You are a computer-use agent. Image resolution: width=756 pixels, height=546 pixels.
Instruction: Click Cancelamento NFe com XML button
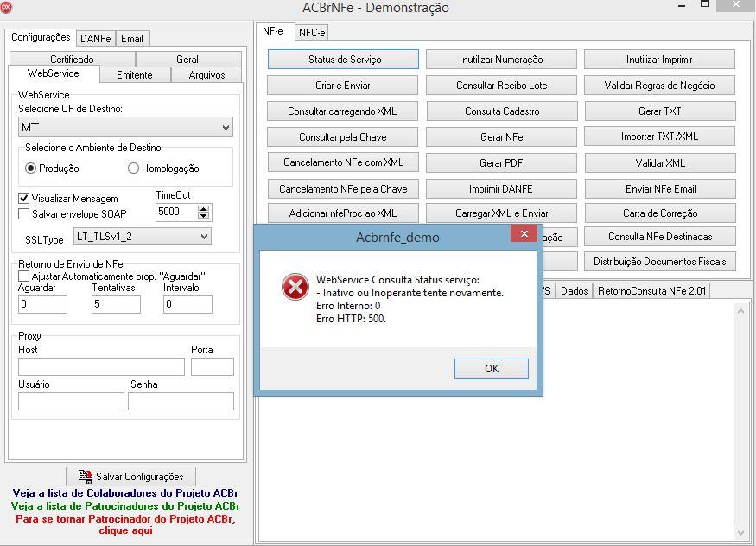click(343, 162)
